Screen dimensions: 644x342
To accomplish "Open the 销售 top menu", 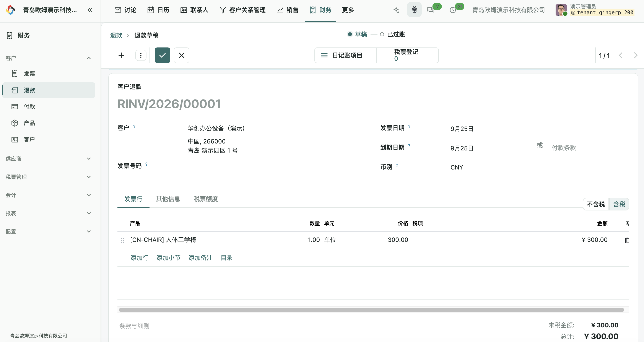I will pyautogui.click(x=288, y=10).
